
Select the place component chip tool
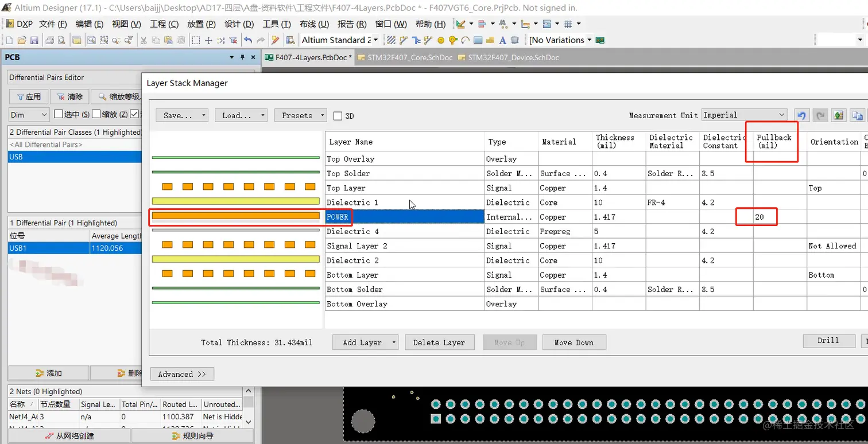(x=515, y=40)
